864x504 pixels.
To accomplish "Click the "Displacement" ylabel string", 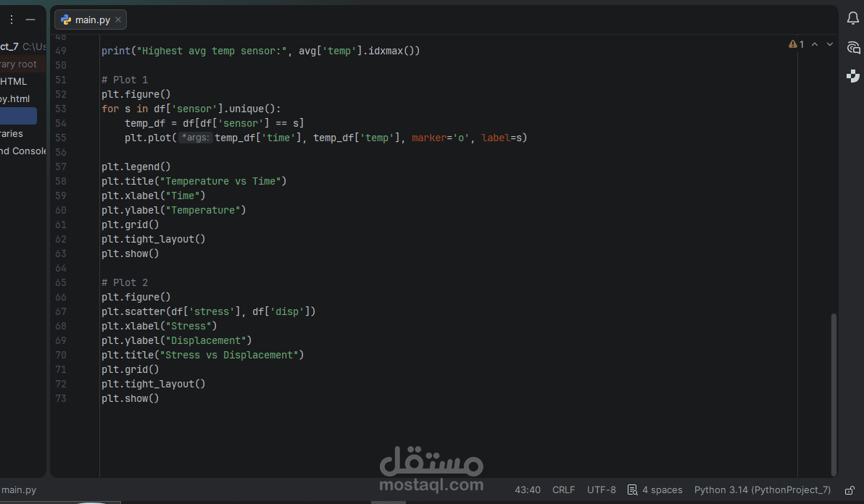I will [206, 340].
